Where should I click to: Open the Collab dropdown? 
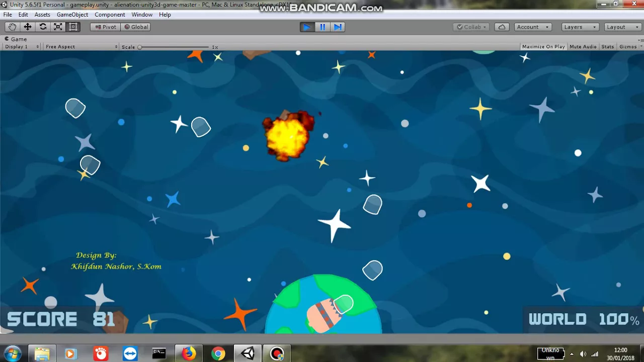[472, 27]
